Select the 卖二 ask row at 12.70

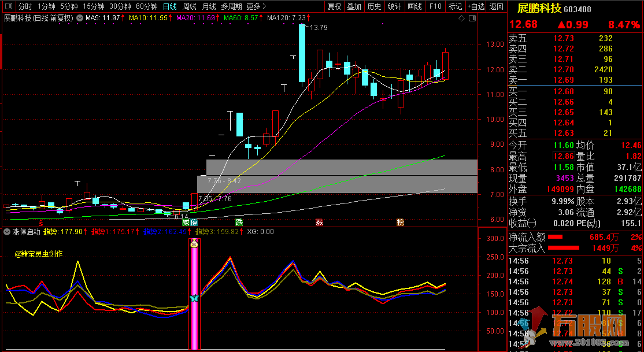point(575,69)
